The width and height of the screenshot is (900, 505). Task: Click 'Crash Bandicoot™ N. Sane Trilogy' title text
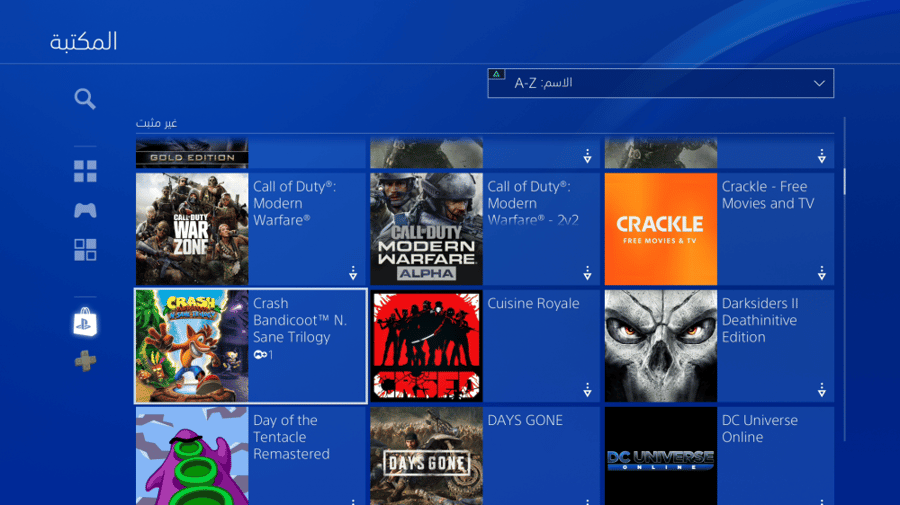tap(300, 320)
